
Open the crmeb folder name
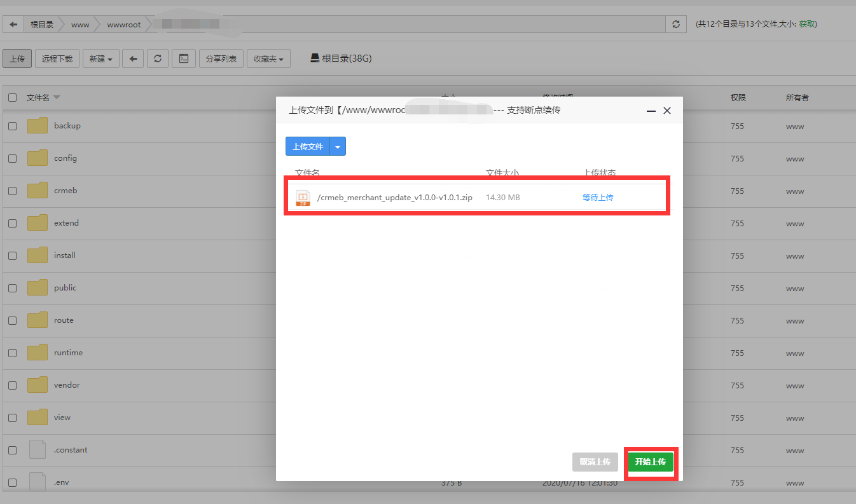click(66, 191)
